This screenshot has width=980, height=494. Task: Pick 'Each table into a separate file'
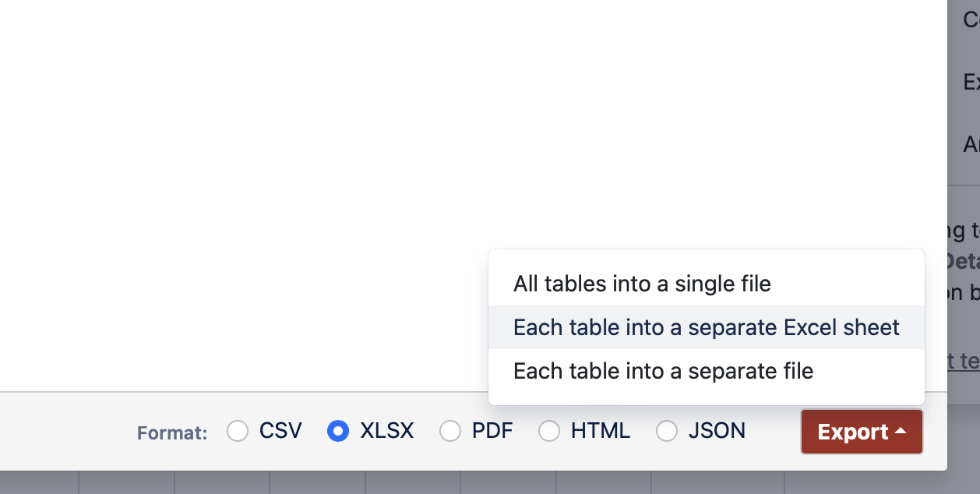tap(663, 371)
